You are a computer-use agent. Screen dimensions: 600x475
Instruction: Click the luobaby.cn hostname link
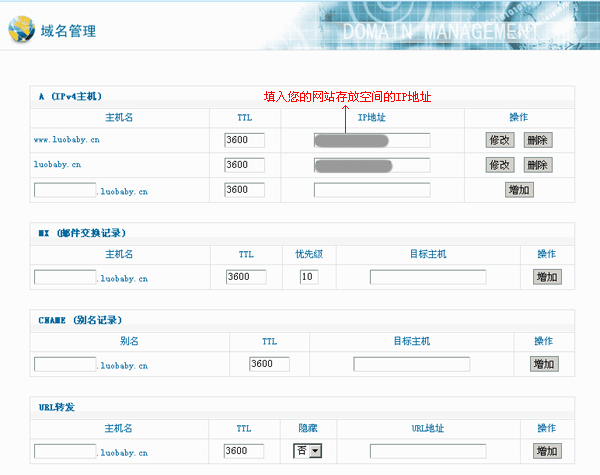58,165
